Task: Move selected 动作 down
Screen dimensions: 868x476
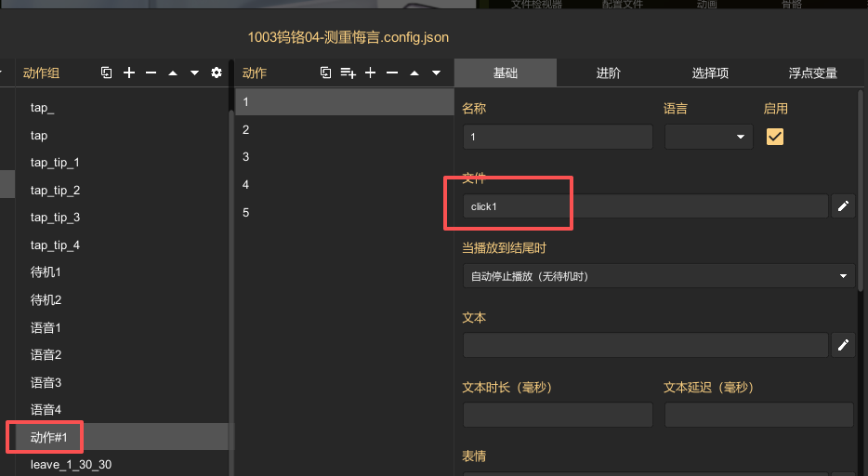Action: [x=436, y=73]
